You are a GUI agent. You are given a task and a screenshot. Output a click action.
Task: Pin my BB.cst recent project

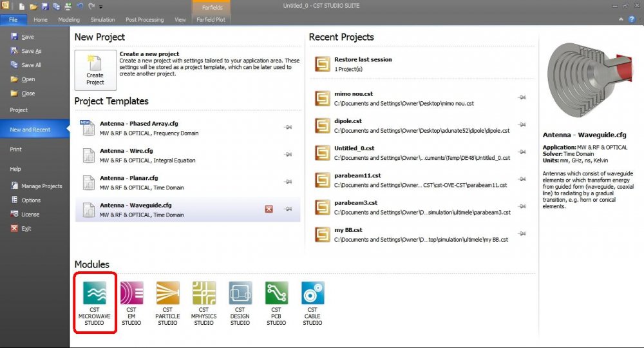522,233
